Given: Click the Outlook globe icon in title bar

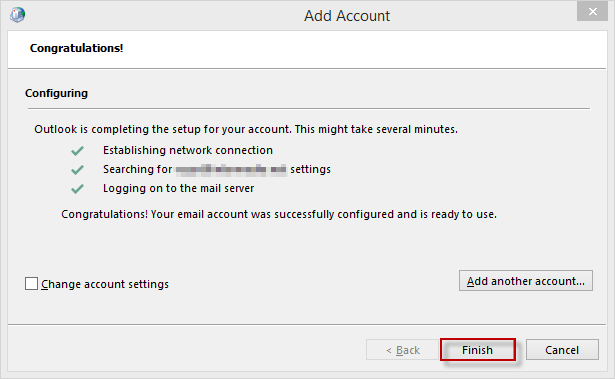Looking at the screenshot, I should pyautogui.click(x=17, y=15).
